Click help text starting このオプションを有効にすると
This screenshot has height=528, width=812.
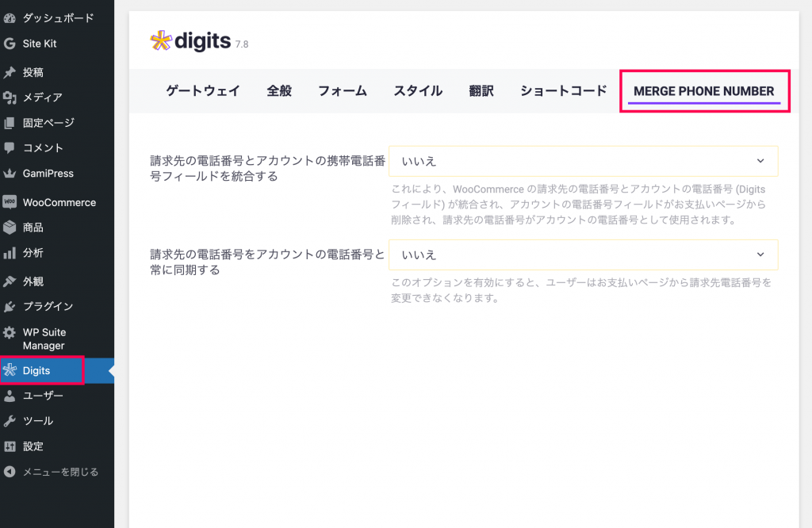[x=581, y=290]
